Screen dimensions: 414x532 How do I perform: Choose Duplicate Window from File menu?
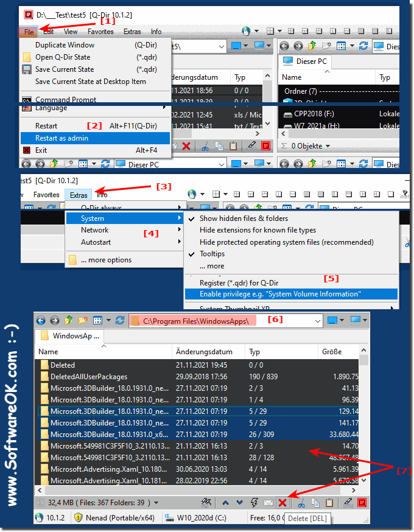pos(96,45)
